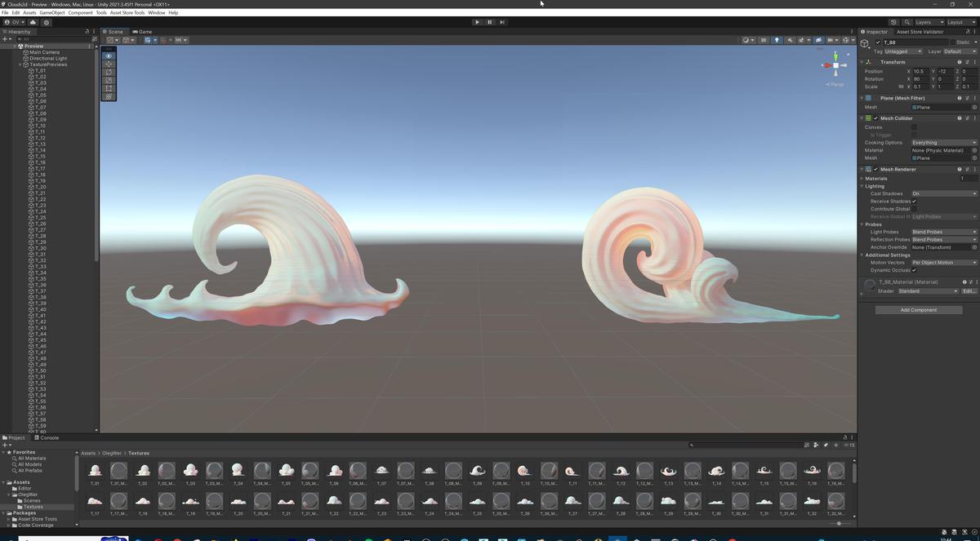
Task: Select the Move tool in Scene overlay
Action: click(x=109, y=64)
